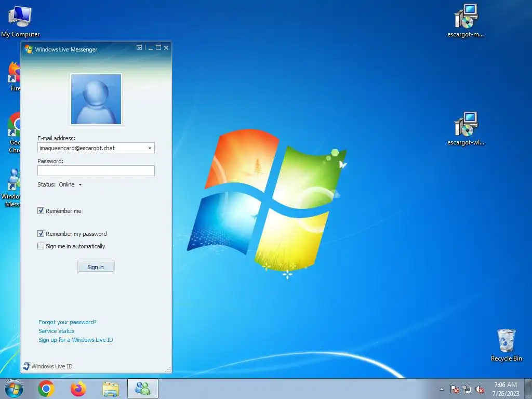This screenshot has width=532, height=399.
Task: Click the Windows Start button
Action: coord(14,389)
